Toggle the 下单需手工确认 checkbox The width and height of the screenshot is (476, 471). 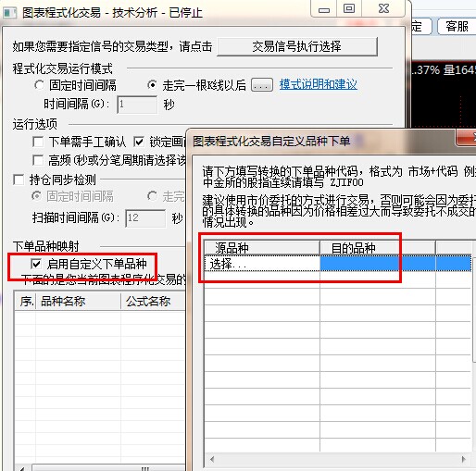(x=38, y=142)
